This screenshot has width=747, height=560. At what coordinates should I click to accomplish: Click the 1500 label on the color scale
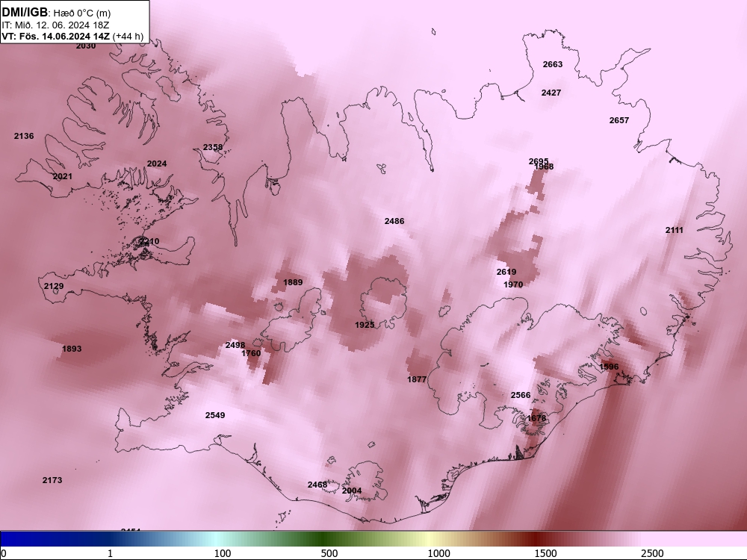(x=545, y=553)
